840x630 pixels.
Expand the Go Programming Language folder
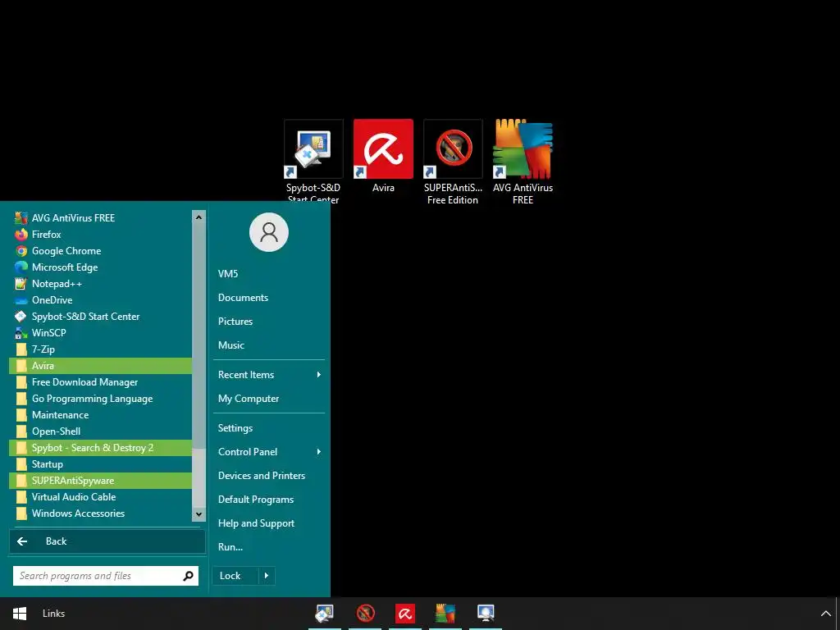[x=100, y=399]
